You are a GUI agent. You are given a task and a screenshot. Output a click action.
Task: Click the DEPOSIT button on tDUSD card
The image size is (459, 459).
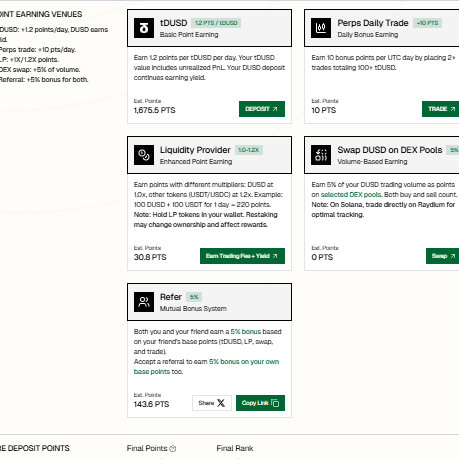point(262,109)
